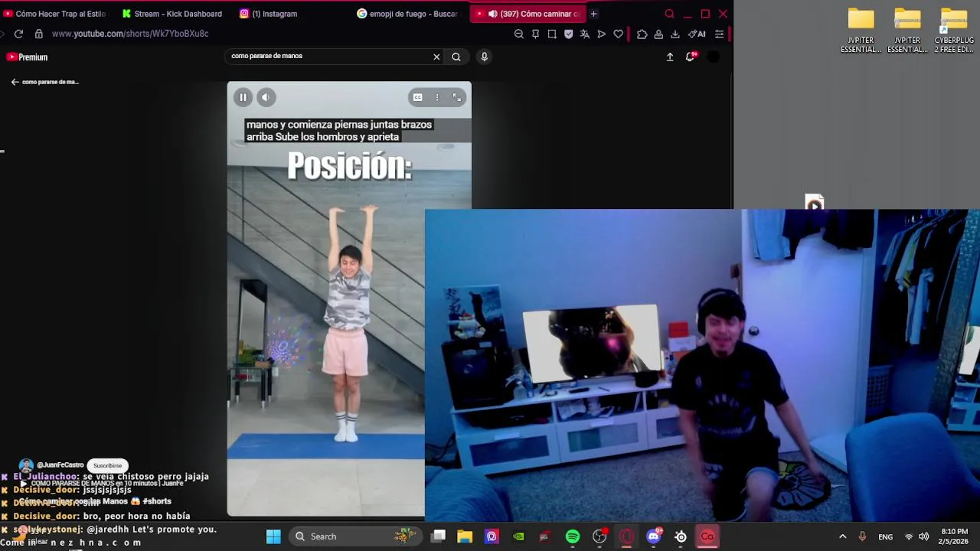Open File Explorer from taskbar

tap(465, 536)
